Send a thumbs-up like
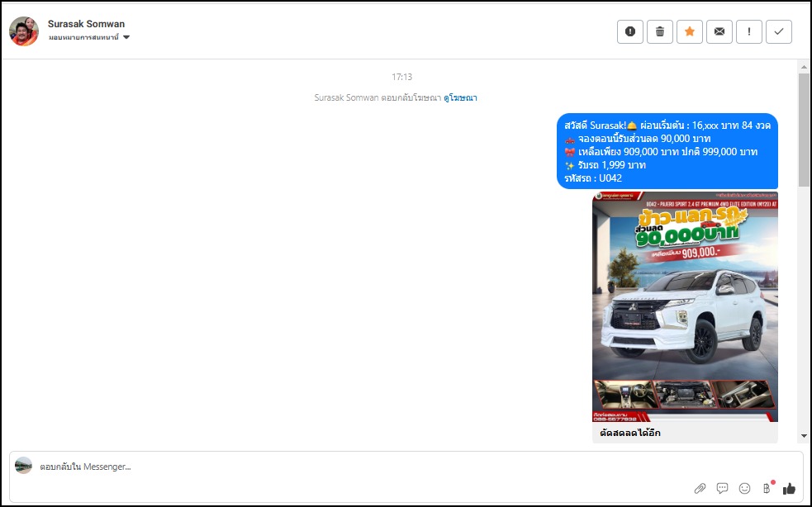The height and width of the screenshot is (507, 812). click(x=789, y=488)
